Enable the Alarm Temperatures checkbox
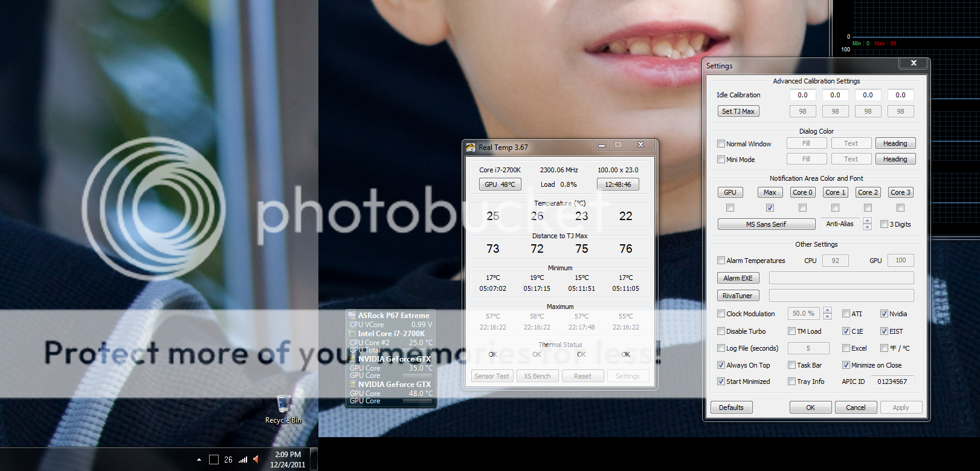This screenshot has height=471, width=980. [721, 261]
